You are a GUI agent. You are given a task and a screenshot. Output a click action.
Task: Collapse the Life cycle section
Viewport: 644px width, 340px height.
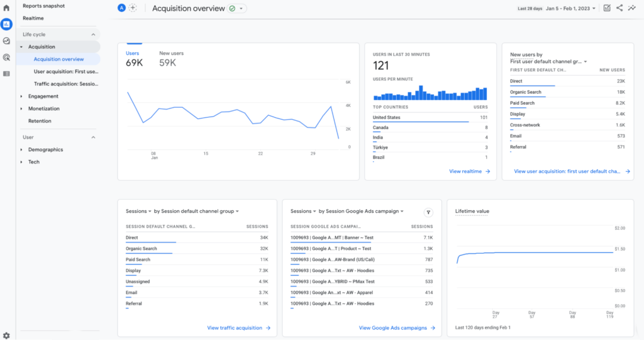pyautogui.click(x=93, y=35)
